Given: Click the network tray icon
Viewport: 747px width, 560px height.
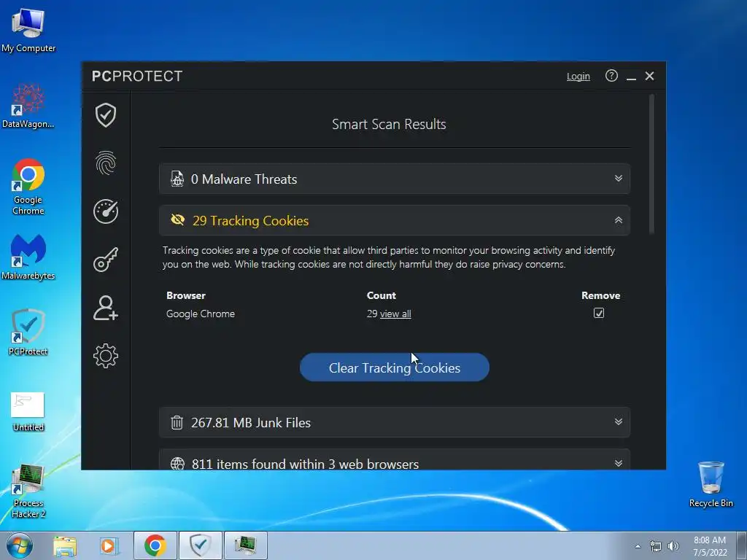Looking at the screenshot, I should (x=656, y=546).
